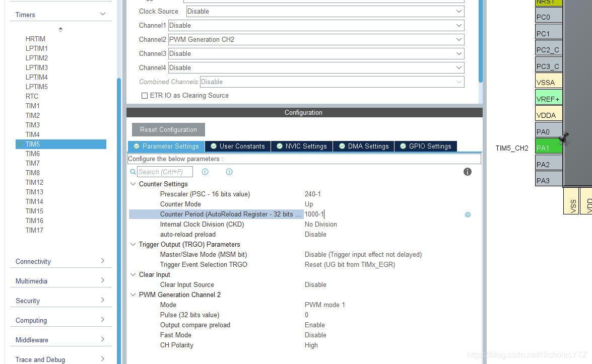Click the sort arrows above HRTIM
Image resolution: width=592 pixels, height=364 pixels.
click(60, 29)
